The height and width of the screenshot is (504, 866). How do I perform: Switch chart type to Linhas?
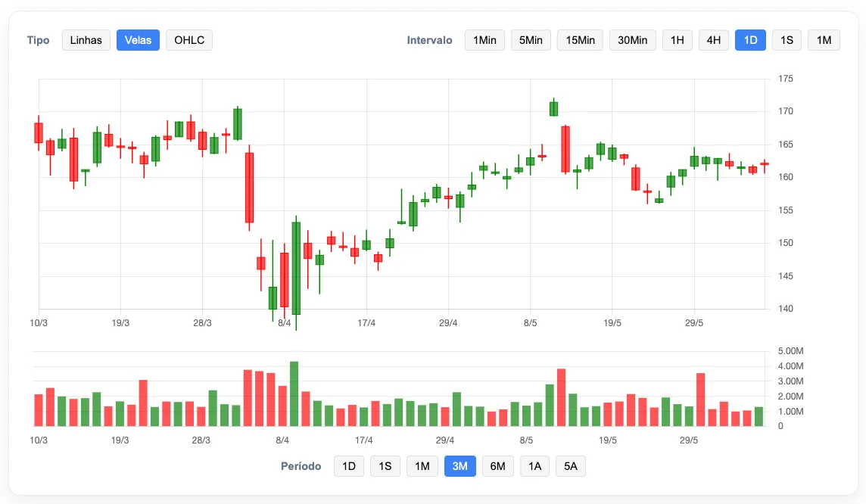[86, 40]
